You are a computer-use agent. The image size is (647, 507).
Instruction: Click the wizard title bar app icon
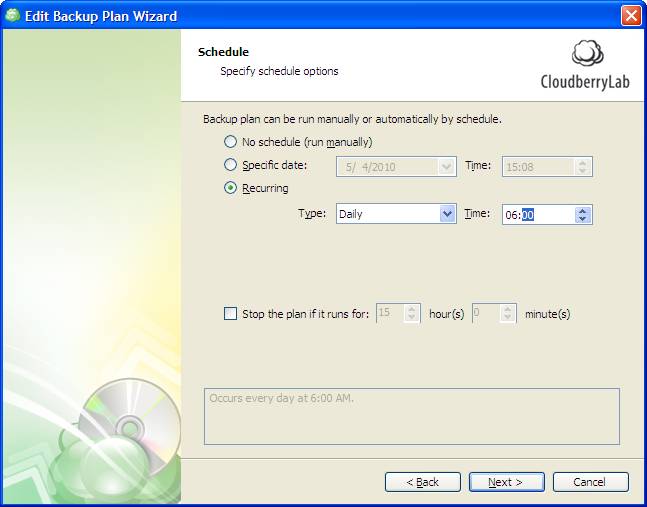[12, 16]
